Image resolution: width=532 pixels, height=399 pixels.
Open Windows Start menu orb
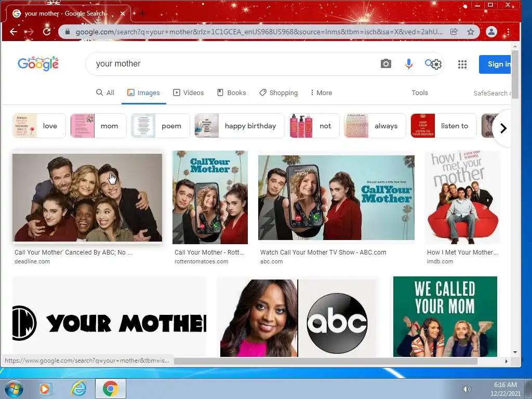pyautogui.click(x=14, y=389)
